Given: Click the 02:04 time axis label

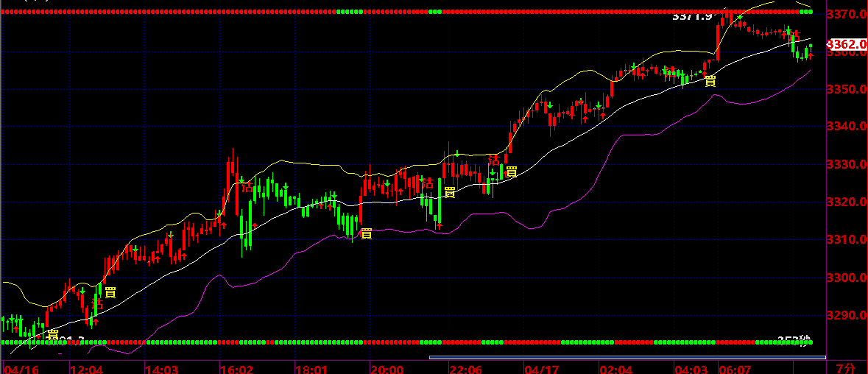Looking at the screenshot, I should click(x=615, y=369).
